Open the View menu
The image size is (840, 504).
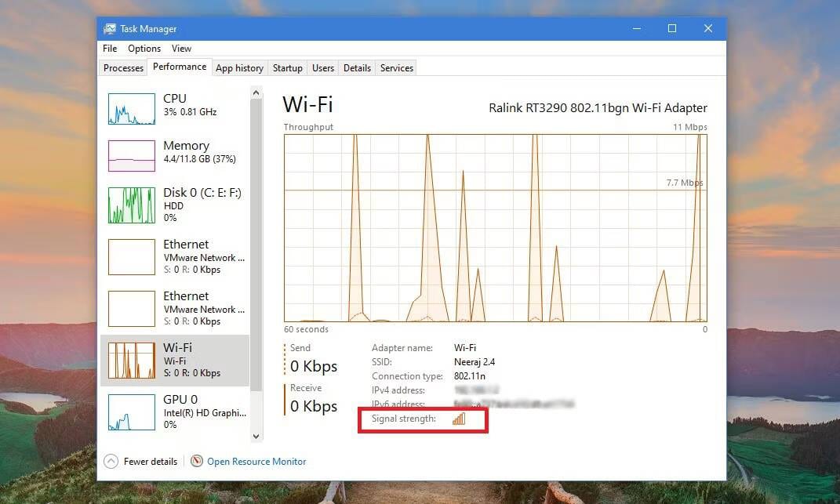(x=181, y=48)
